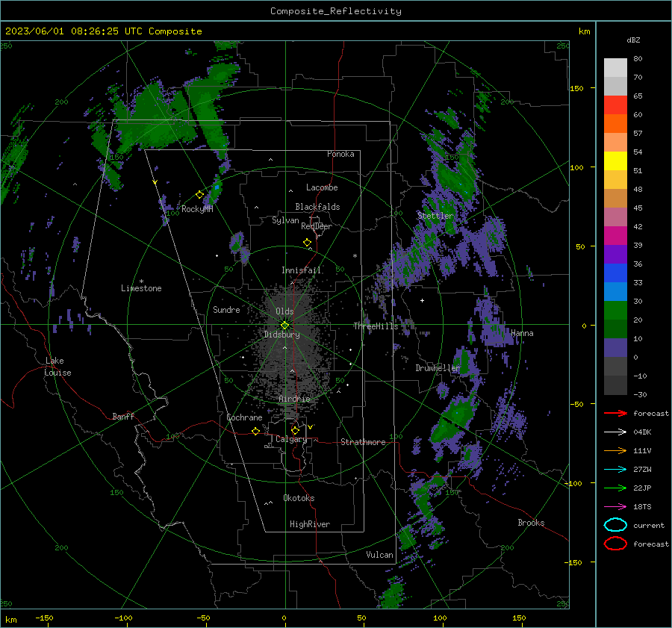
Task: Click yellow diamond marker beside RockyMH
Action: click(199, 195)
